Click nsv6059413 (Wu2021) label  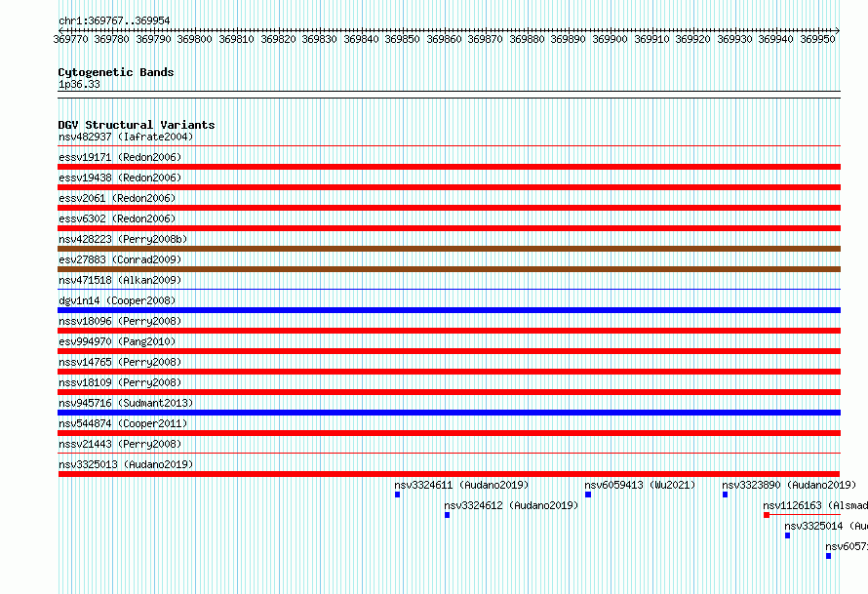pos(640,485)
